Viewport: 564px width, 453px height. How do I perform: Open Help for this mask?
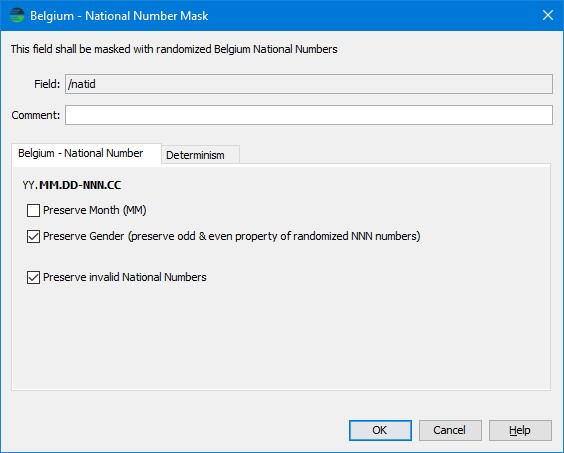pos(520,430)
